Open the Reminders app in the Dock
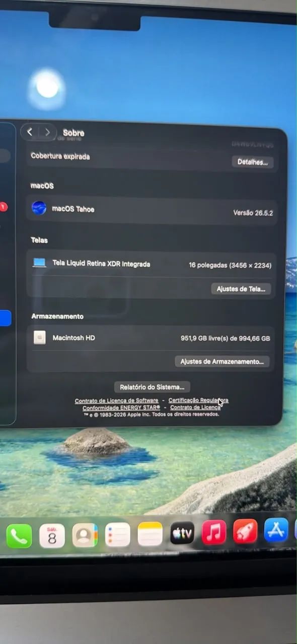Image resolution: width=297 pixels, height=644 pixels. tap(118, 534)
